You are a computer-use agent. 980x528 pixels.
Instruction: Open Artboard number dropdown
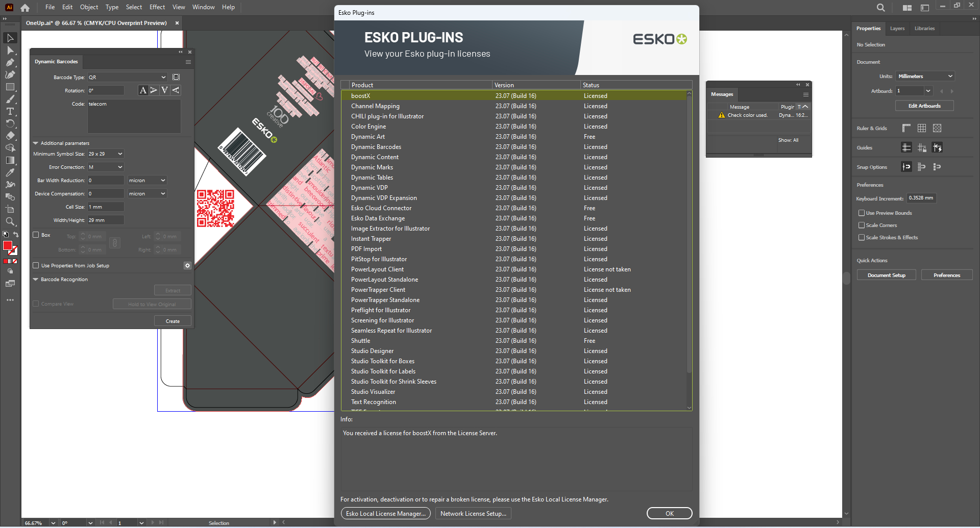pyautogui.click(x=928, y=91)
